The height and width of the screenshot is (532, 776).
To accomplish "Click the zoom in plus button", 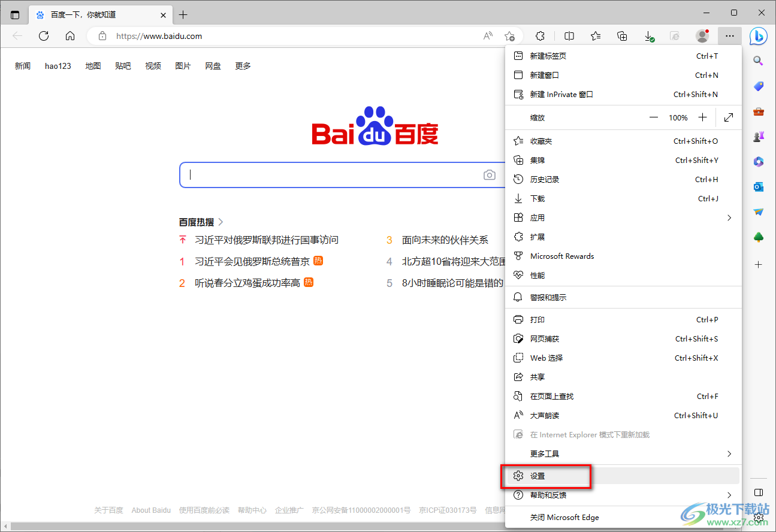I will (702, 117).
